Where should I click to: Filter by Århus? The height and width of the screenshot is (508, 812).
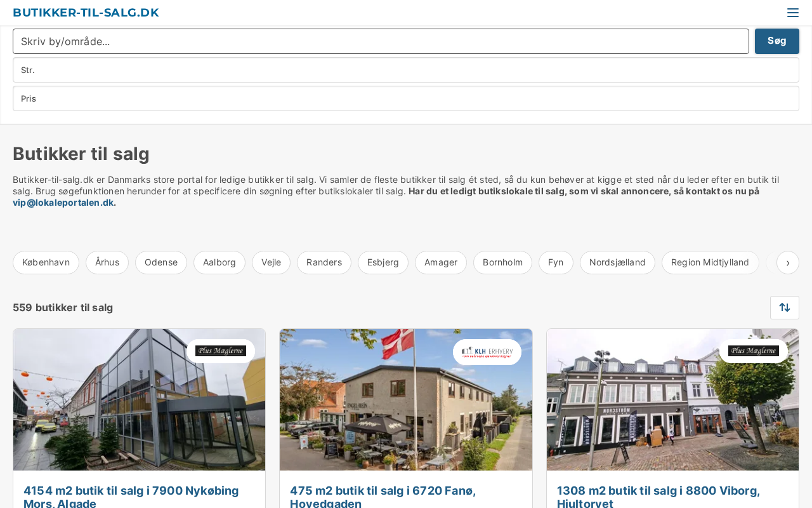click(x=107, y=262)
